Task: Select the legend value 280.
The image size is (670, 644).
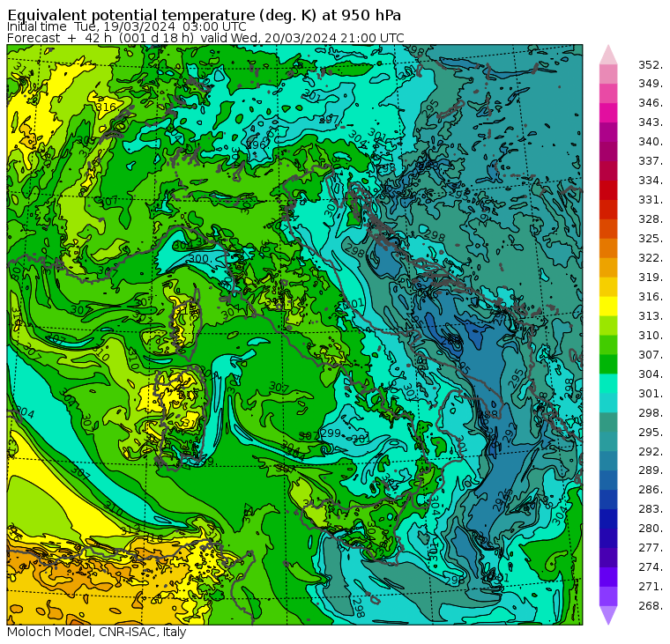Action: pos(651,529)
